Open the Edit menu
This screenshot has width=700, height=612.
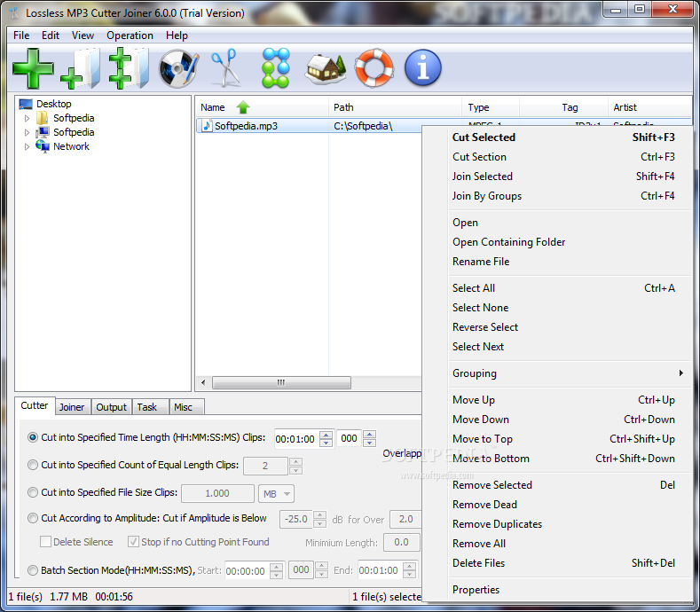51,35
